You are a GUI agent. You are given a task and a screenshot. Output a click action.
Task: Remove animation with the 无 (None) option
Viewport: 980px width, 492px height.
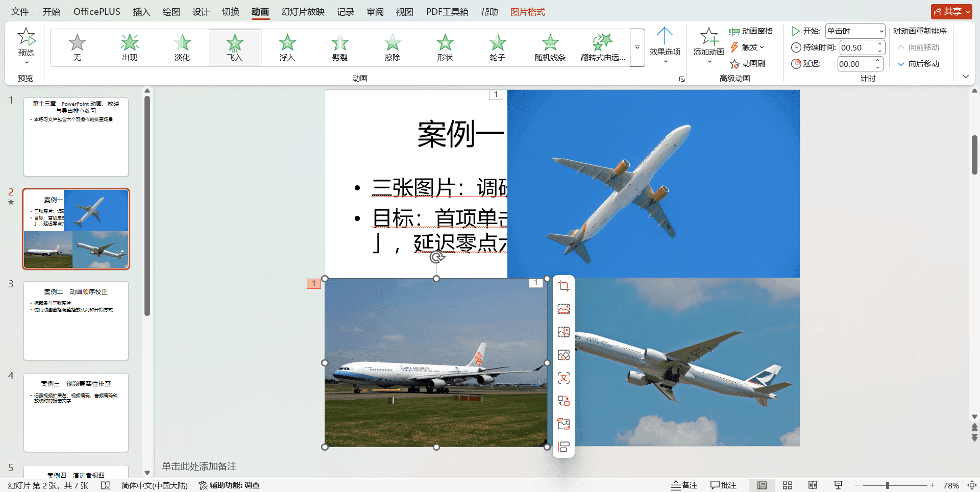(77, 47)
